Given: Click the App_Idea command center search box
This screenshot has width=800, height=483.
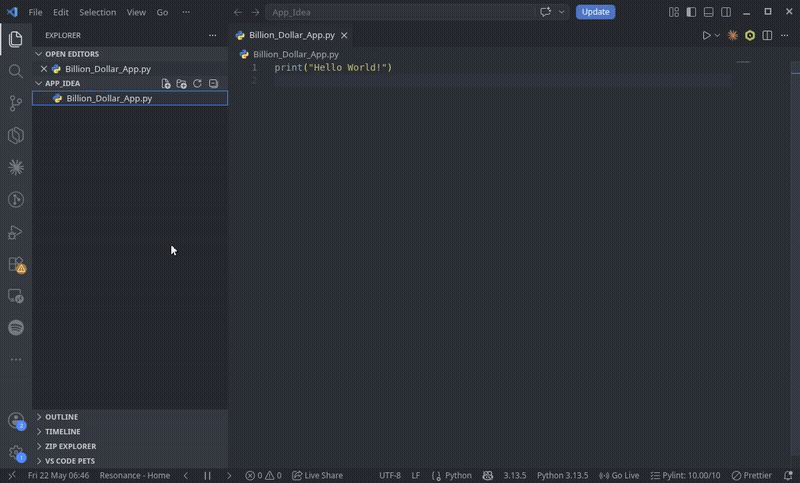Looking at the screenshot, I should pos(400,12).
